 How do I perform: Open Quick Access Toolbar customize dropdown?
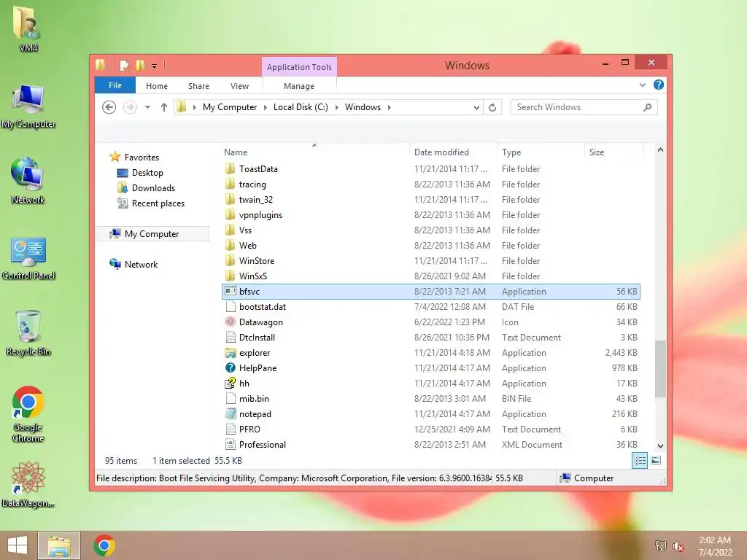click(155, 66)
